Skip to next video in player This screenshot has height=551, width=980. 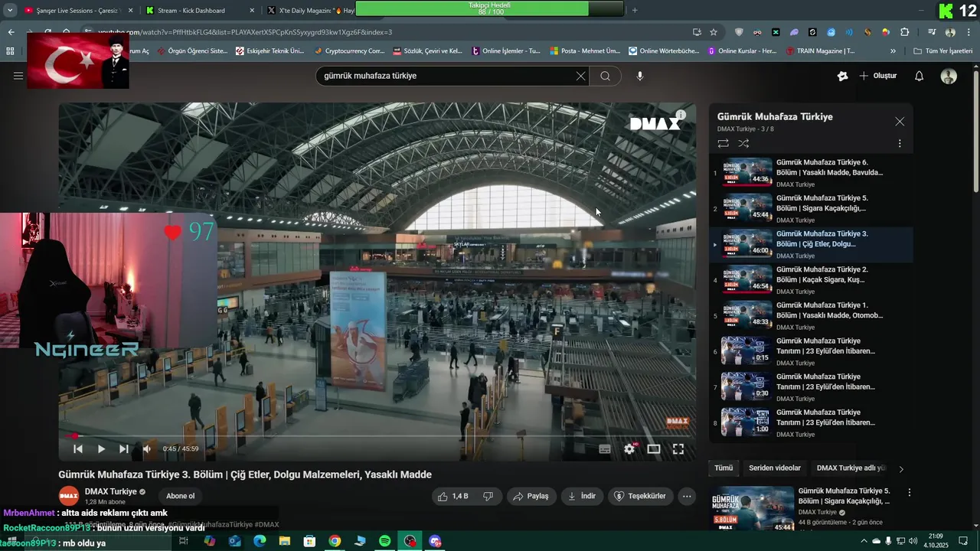(124, 449)
